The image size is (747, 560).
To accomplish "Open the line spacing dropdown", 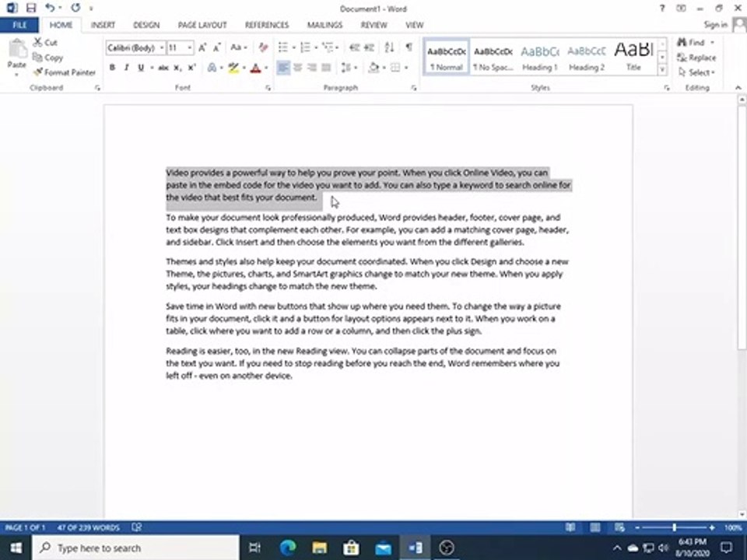I will (x=349, y=68).
